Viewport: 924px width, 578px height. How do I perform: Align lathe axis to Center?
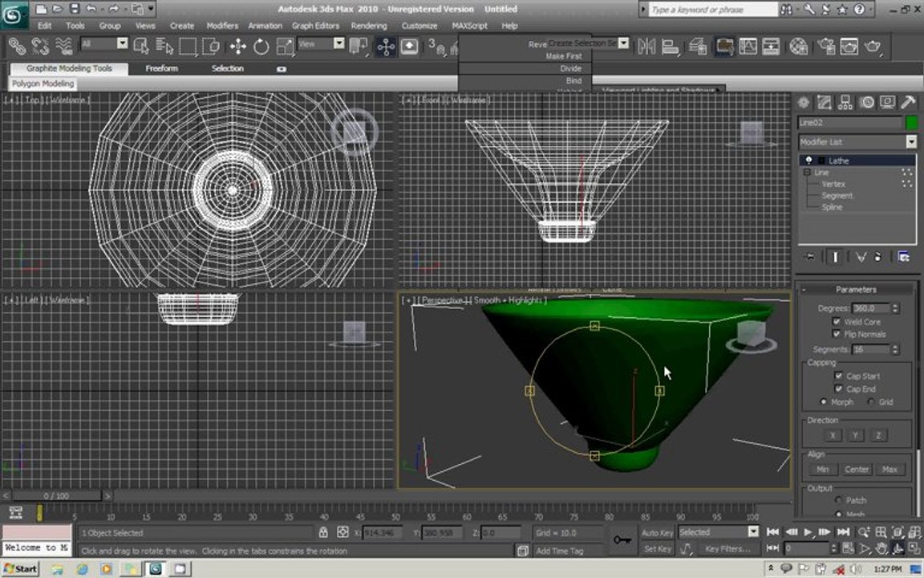[857, 470]
